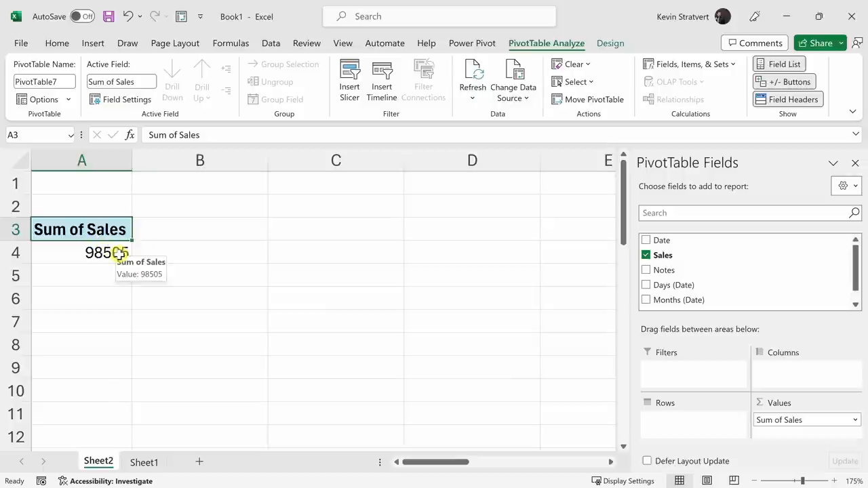
Task: Open Sum of Sales value field dropdown
Action: click(x=855, y=420)
